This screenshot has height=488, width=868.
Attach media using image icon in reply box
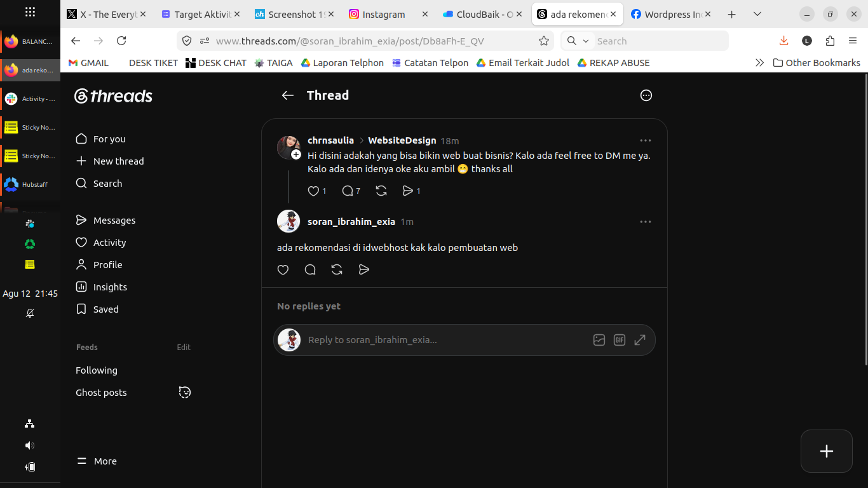click(599, 340)
